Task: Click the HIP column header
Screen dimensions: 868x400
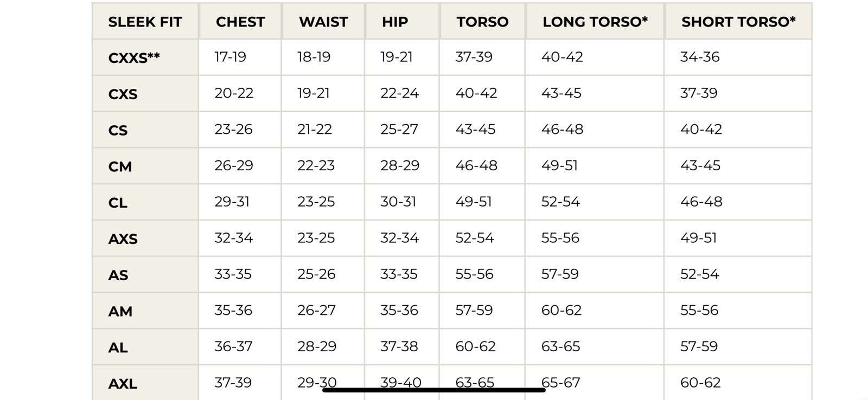Action: (395, 22)
